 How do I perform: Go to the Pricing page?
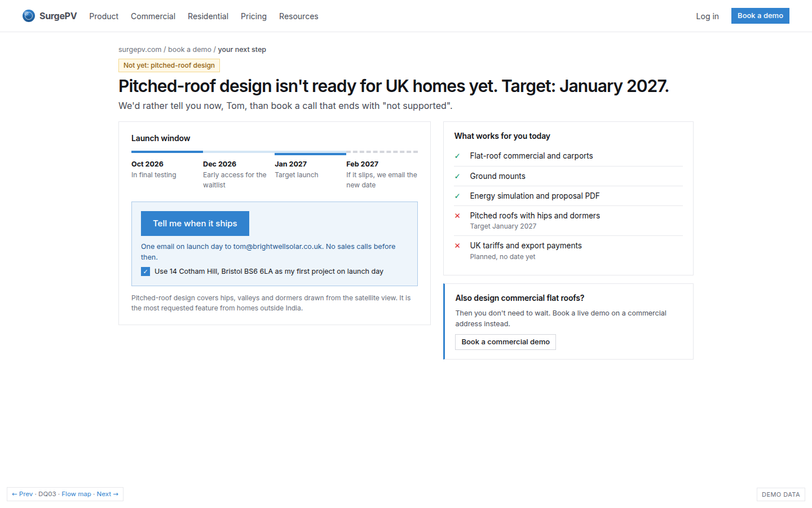254,16
